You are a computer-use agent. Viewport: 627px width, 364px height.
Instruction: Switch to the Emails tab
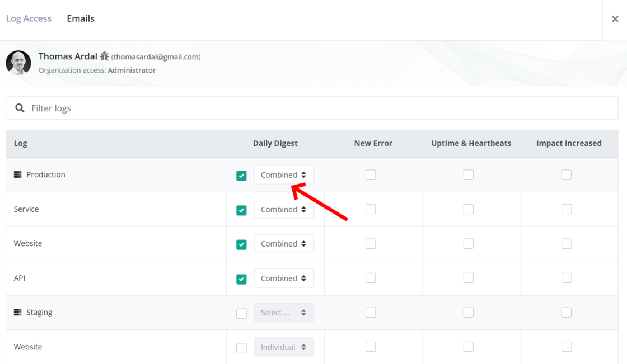point(81,18)
